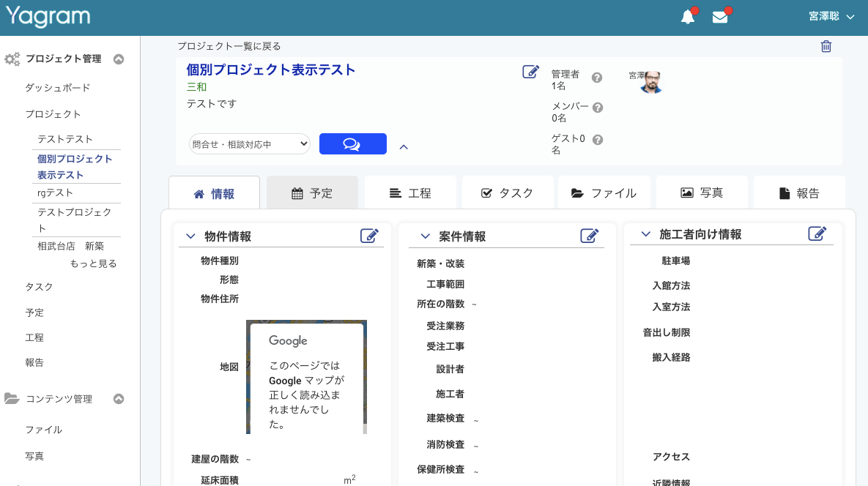
Task: Go back via プロジェクト一覧に戻る link
Action: point(229,46)
